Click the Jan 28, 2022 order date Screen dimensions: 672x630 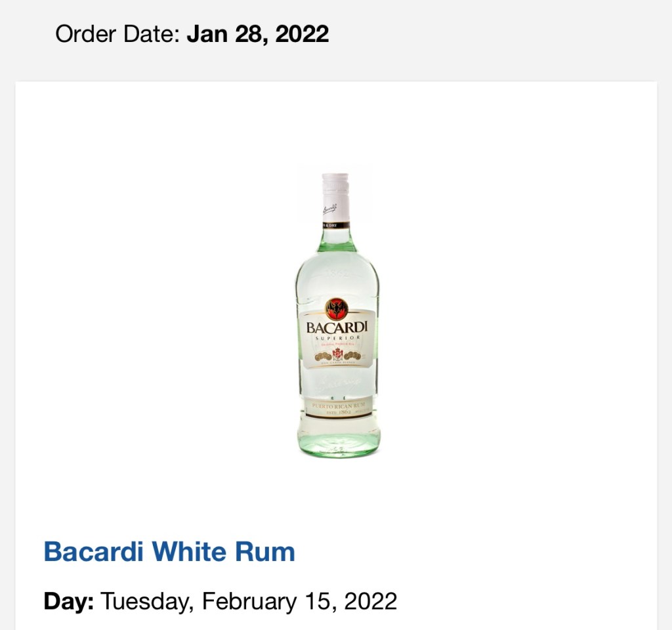pyautogui.click(x=258, y=34)
